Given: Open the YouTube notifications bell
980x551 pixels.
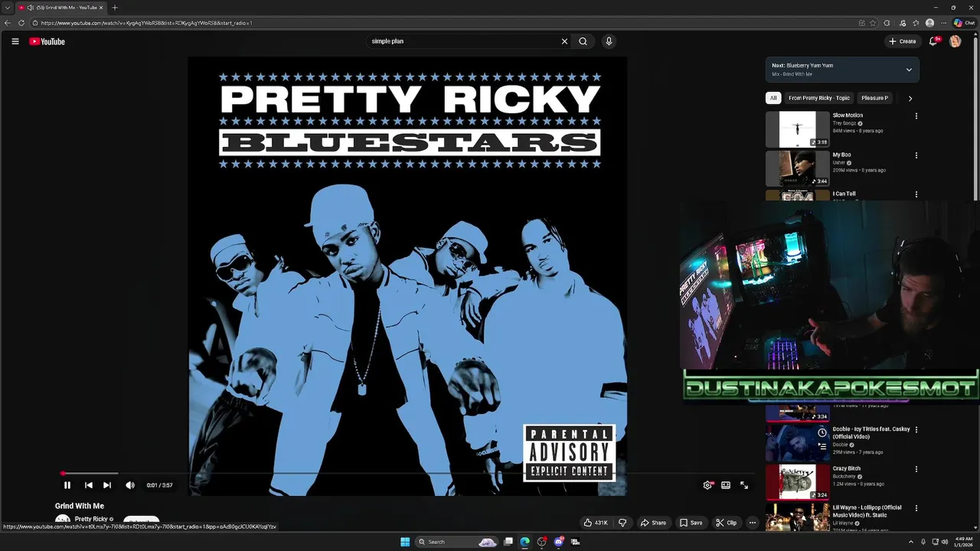Looking at the screenshot, I should [x=933, y=41].
